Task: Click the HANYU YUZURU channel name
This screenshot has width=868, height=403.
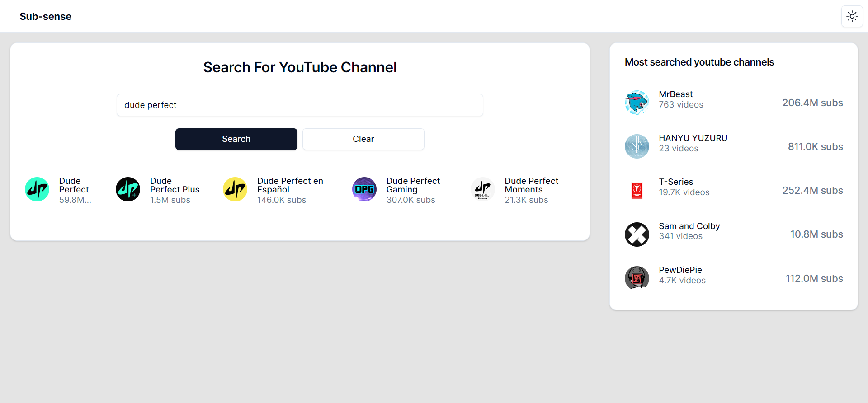Action: (693, 138)
